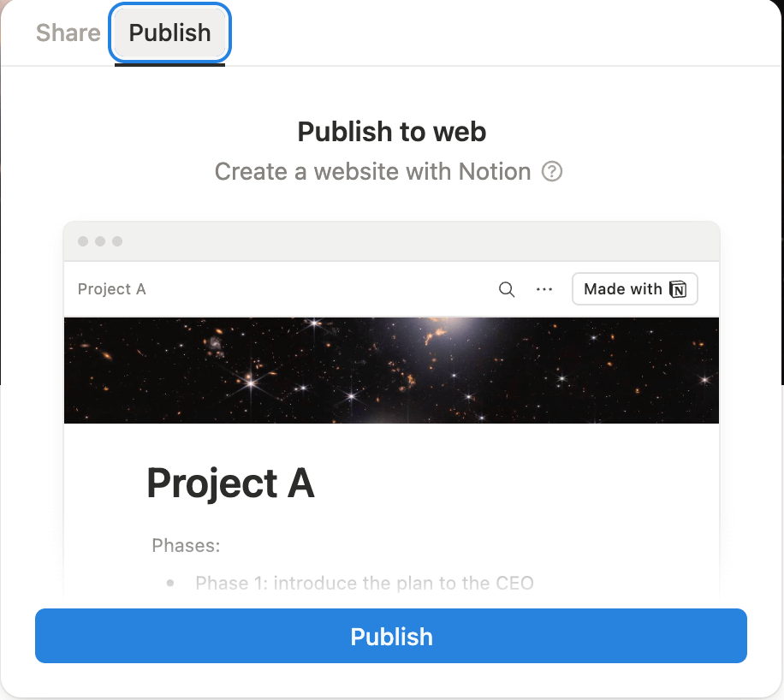Click the question mark help icon
Image resolution: width=784 pixels, height=700 pixels.
pyautogui.click(x=552, y=172)
